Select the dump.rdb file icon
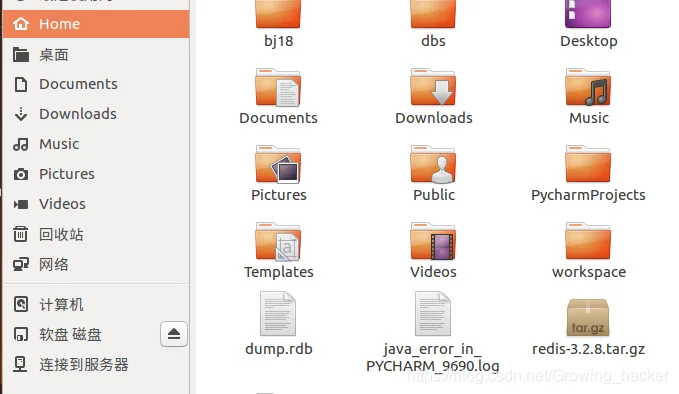 pos(278,314)
